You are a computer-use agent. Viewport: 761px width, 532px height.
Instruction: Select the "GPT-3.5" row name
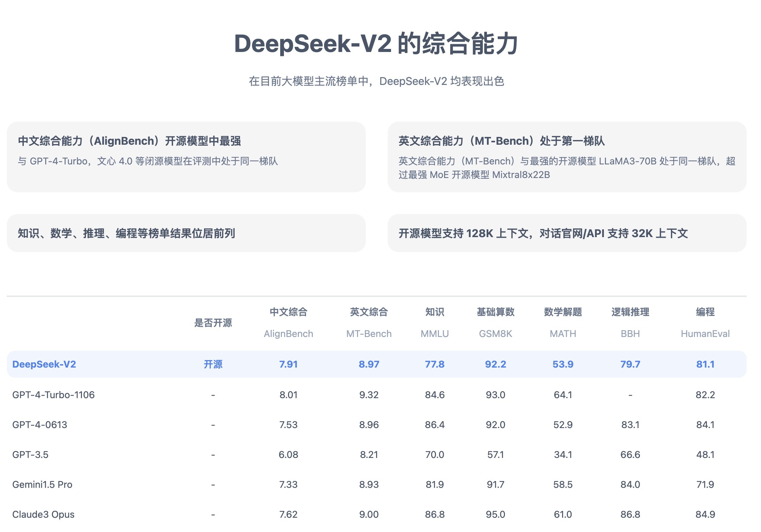click(x=30, y=455)
